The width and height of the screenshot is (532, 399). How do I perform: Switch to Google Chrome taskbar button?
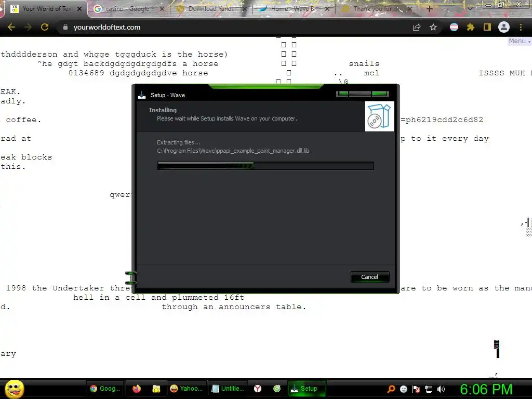coord(105,389)
